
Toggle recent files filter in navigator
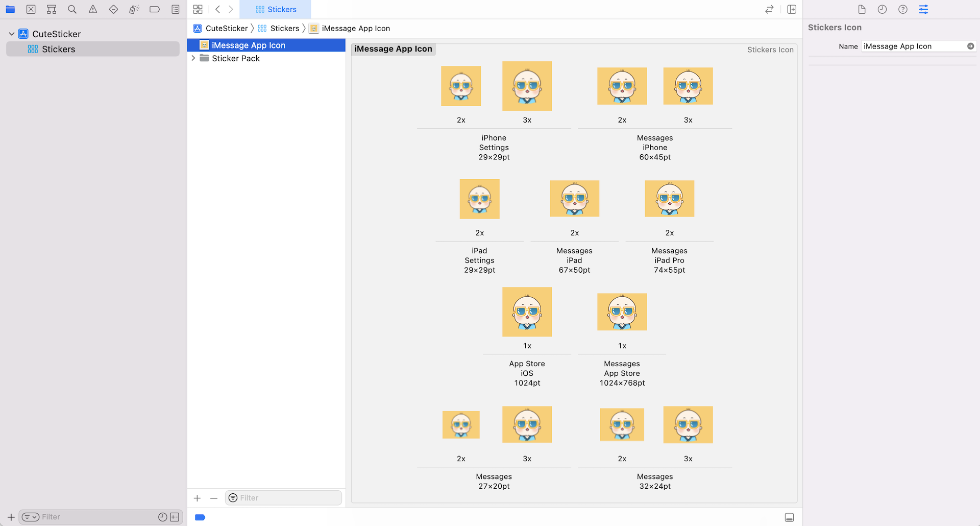(x=162, y=517)
